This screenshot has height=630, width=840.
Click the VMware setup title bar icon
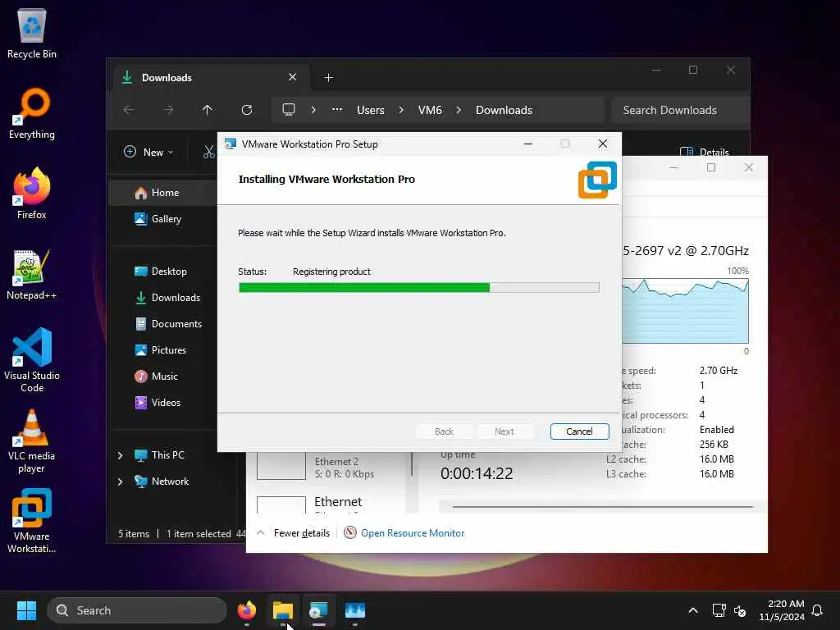pos(231,144)
